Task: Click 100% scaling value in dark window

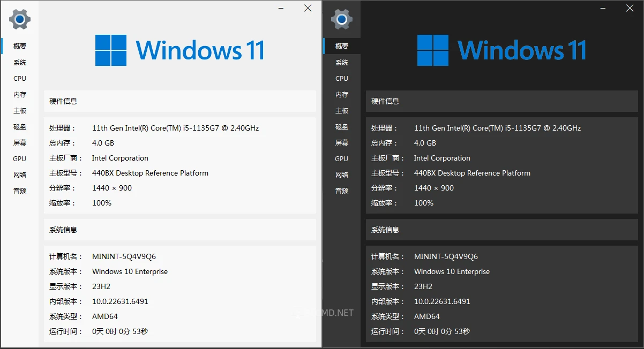Action: 424,203
